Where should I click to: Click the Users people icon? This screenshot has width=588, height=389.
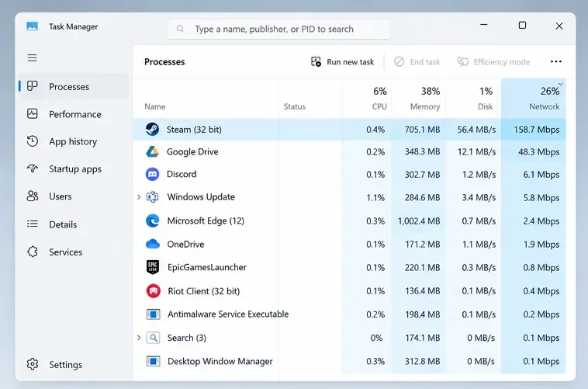(x=33, y=196)
